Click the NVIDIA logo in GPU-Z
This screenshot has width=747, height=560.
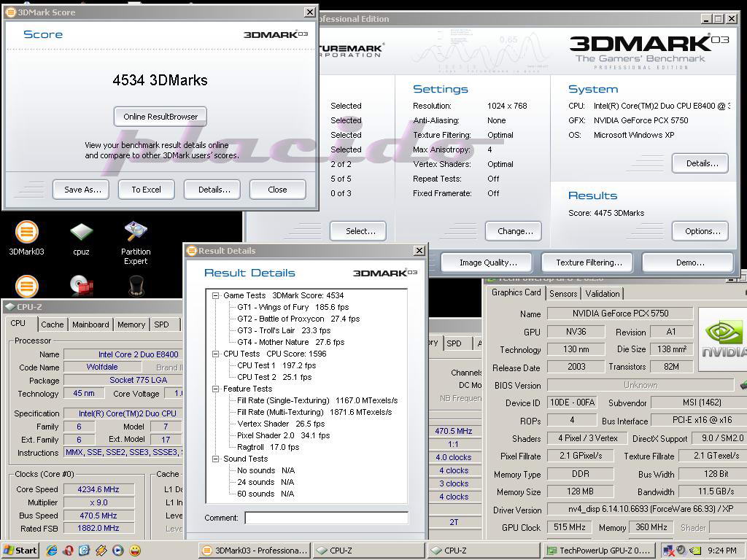pyautogui.click(x=723, y=339)
